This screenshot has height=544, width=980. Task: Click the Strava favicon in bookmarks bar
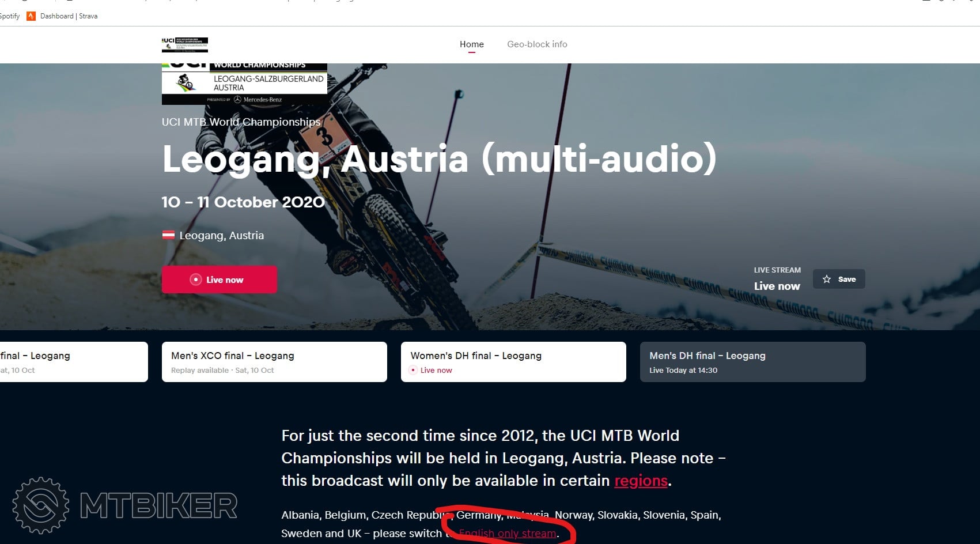tap(31, 16)
